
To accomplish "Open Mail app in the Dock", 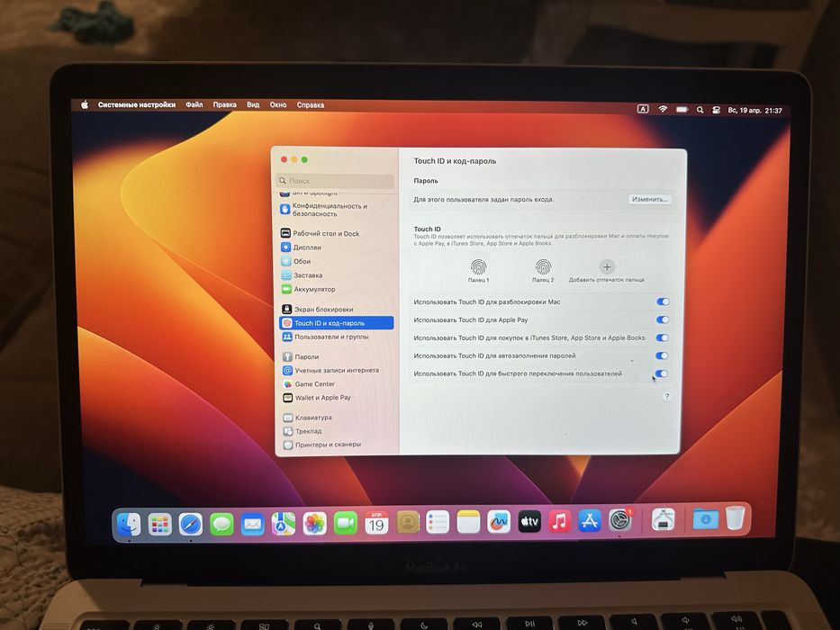I will click(252, 524).
